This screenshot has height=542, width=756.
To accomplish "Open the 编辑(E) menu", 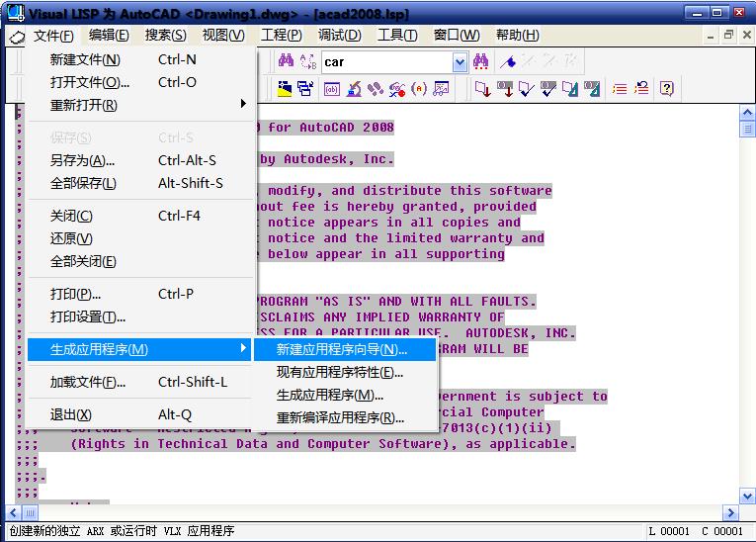I will (x=109, y=36).
